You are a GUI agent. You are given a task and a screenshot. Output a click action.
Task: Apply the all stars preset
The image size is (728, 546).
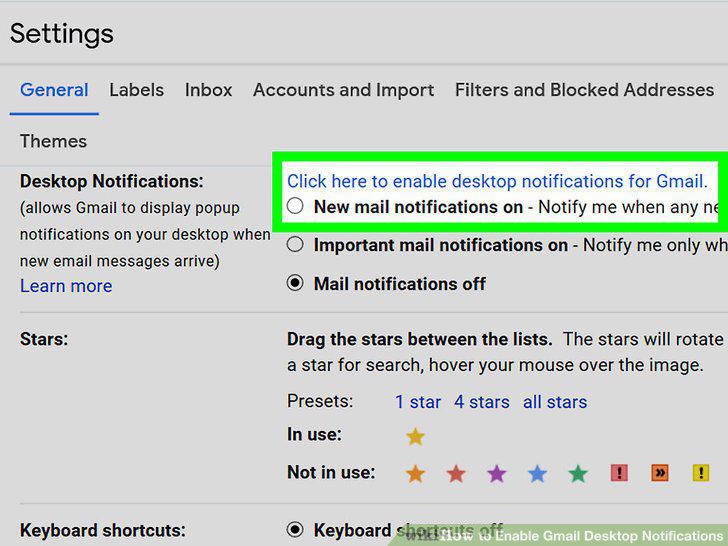point(555,402)
